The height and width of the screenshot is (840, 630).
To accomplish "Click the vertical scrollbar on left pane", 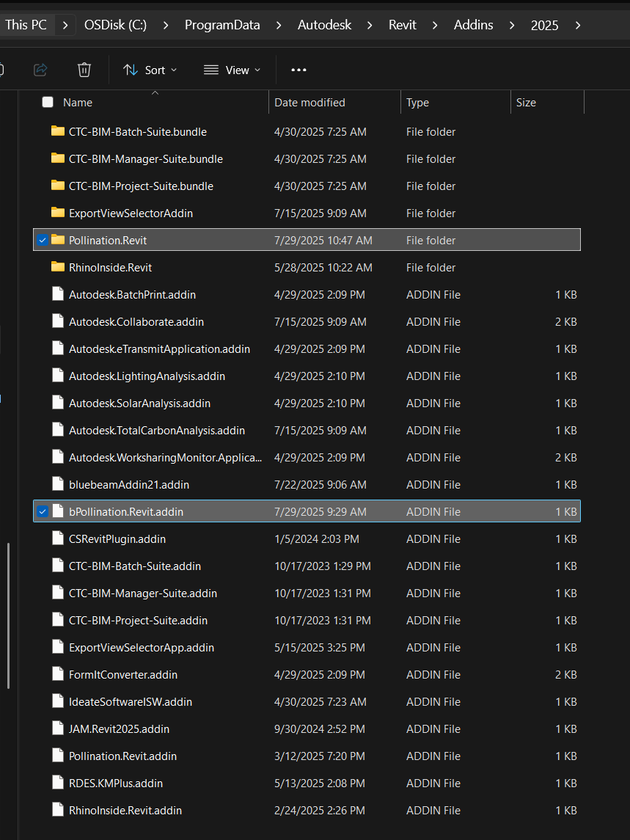I will pyautogui.click(x=9, y=616).
